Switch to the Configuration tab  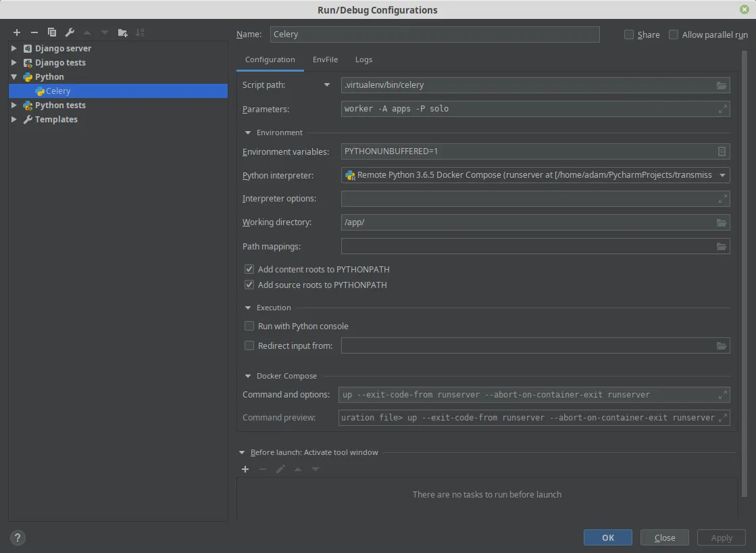coord(270,60)
